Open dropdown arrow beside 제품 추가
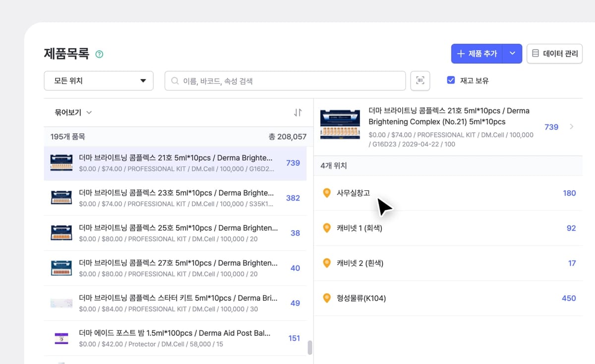The width and height of the screenshot is (595, 364). (513, 53)
